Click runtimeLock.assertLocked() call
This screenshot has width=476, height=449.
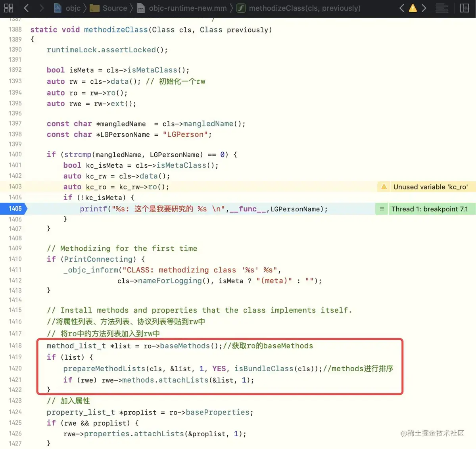pyautogui.click(x=107, y=50)
